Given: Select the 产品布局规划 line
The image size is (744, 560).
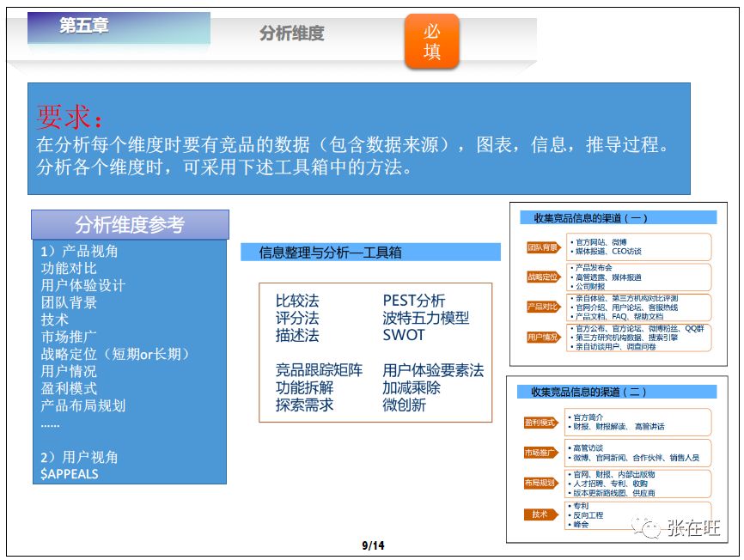Looking at the screenshot, I should click(83, 405).
